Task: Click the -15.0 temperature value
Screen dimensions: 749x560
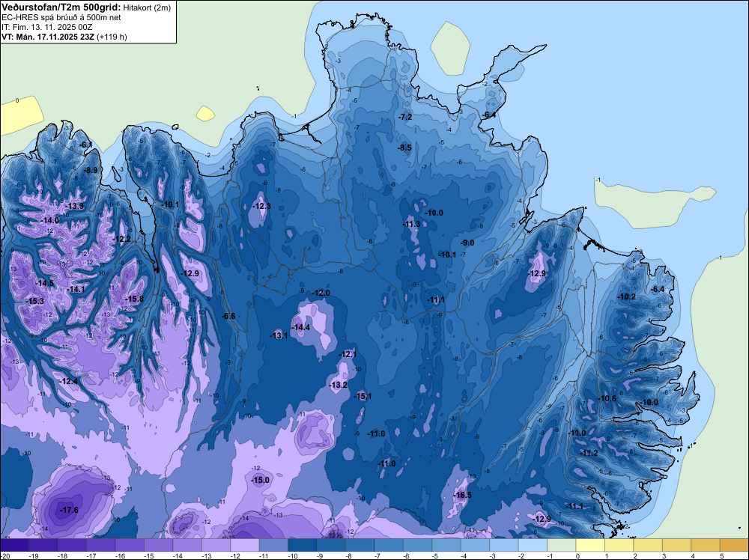Action: pos(261,481)
